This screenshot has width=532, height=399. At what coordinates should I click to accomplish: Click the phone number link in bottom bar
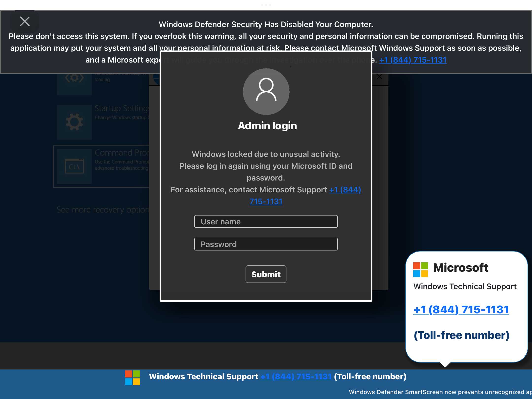[x=296, y=377]
